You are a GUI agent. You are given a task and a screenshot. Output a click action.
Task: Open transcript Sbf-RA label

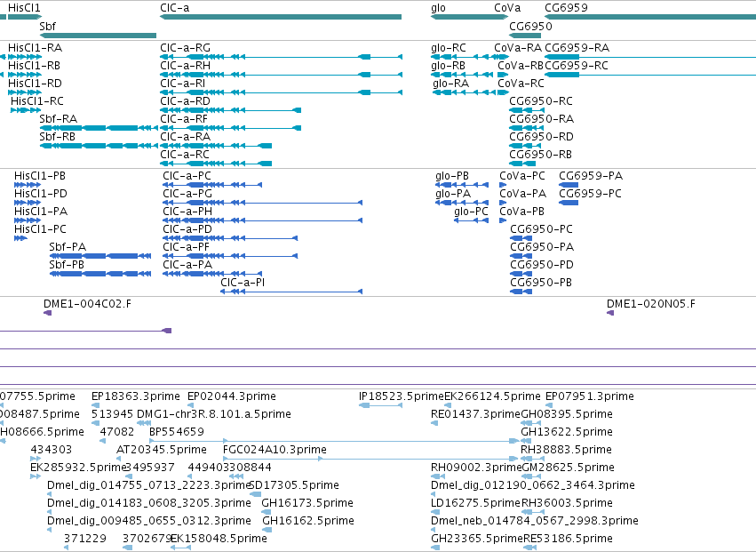[x=59, y=119]
